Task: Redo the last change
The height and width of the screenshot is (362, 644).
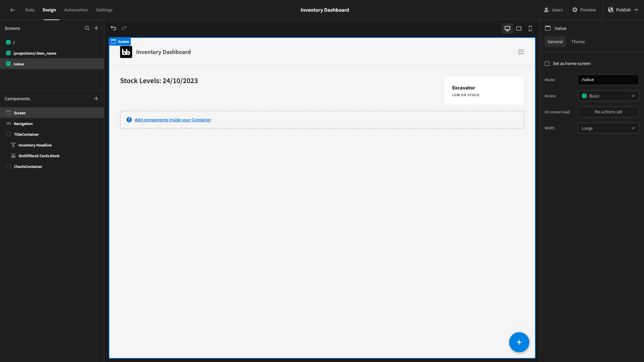Action: coord(124,28)
